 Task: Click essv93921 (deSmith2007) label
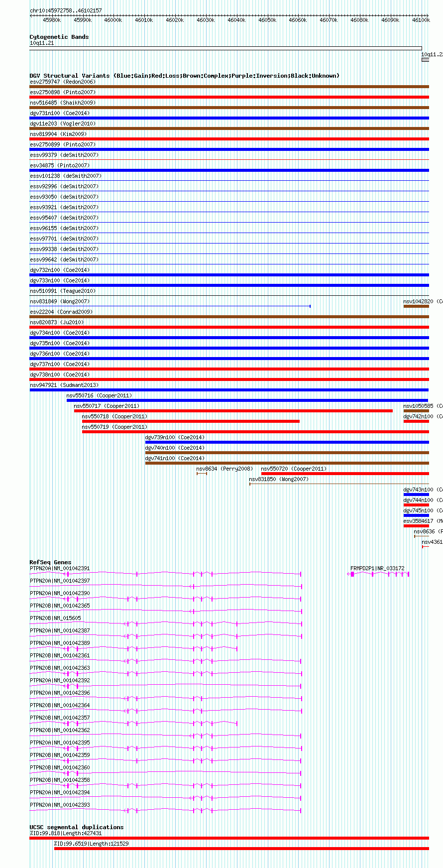(64, 207)
